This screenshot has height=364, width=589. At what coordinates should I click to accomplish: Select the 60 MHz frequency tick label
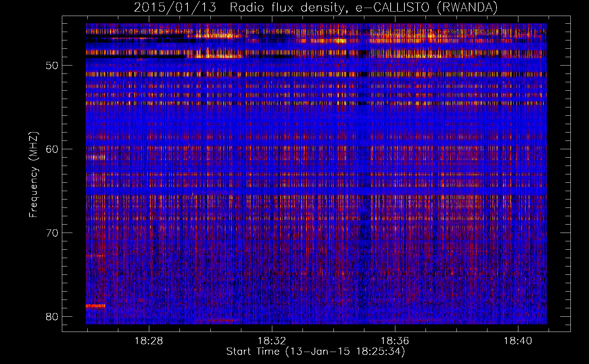[52, 149]
